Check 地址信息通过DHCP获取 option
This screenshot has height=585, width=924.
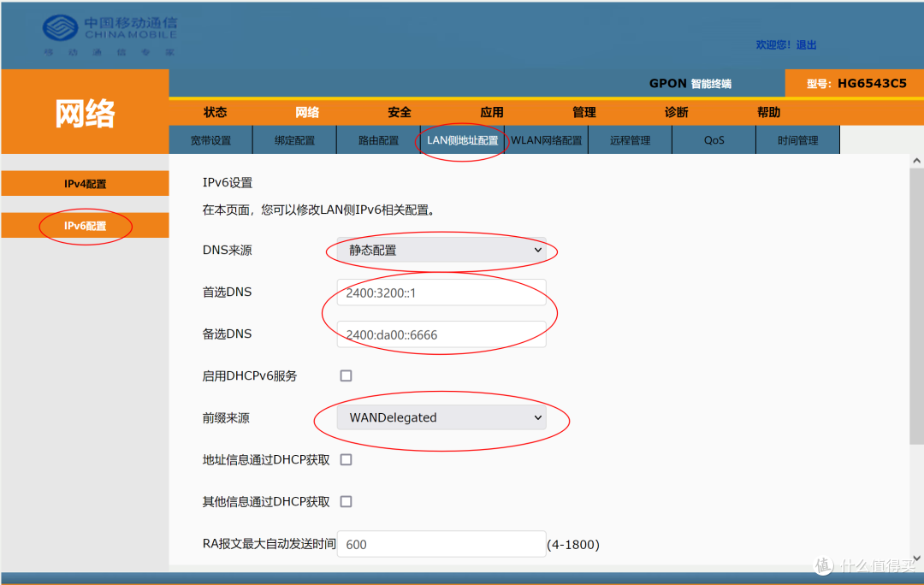(x=346, y=459)
